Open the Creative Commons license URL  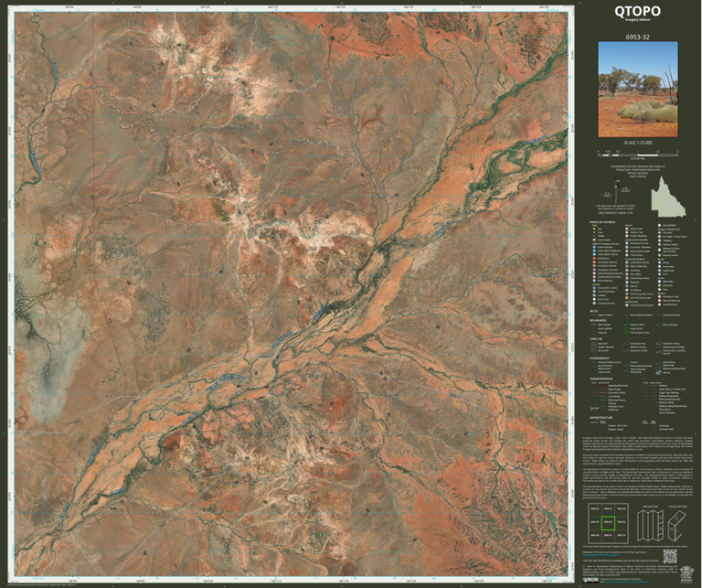[x=626, y=582]
